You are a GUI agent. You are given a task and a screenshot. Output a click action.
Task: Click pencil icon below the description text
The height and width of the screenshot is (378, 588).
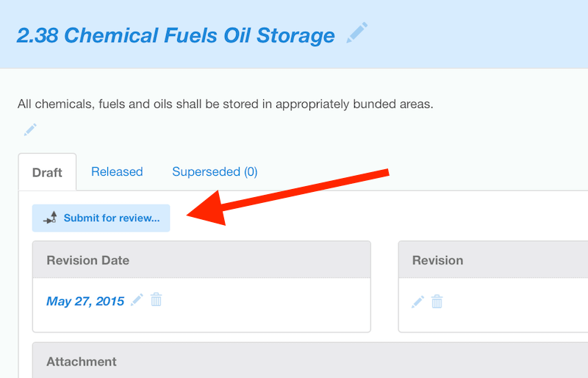point(30,130)
